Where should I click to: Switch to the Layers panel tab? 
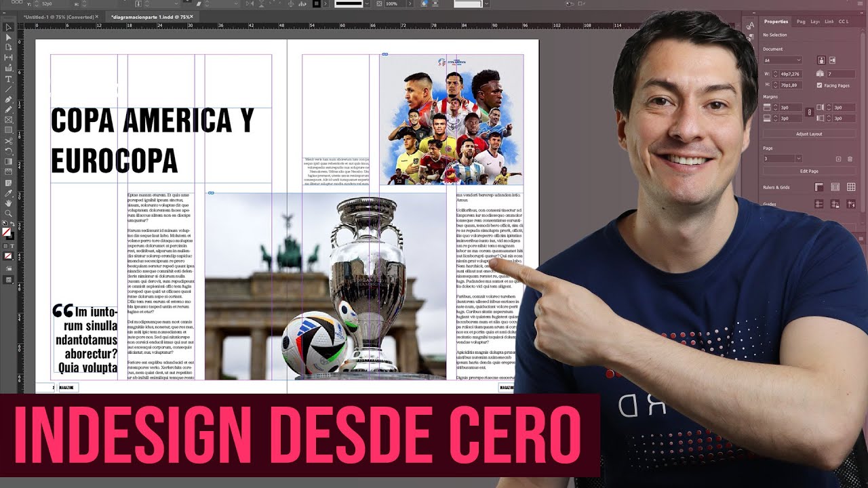816,22
